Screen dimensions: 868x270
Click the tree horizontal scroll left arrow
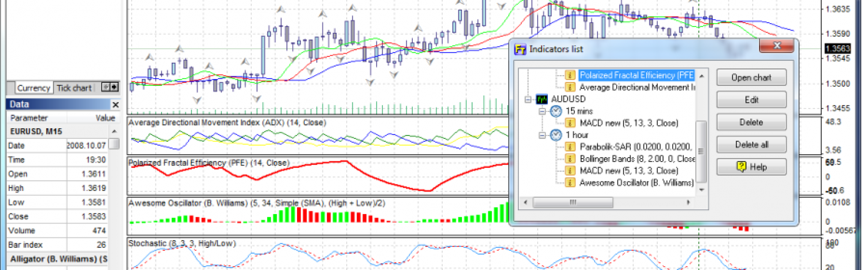[x=525, y=202]
